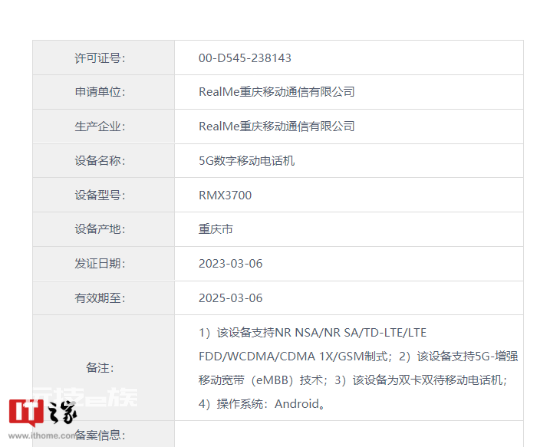The width and height of the screenshot is (550, 447).
Task: Select origin value 重庆市
Action: pos(216,229)
